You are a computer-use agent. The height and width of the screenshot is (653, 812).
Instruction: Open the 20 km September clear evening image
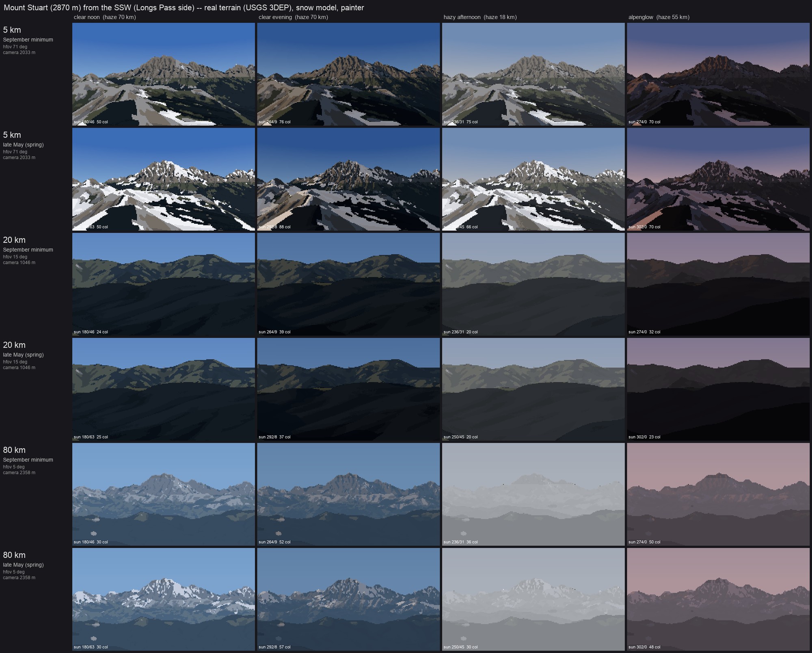348,284
